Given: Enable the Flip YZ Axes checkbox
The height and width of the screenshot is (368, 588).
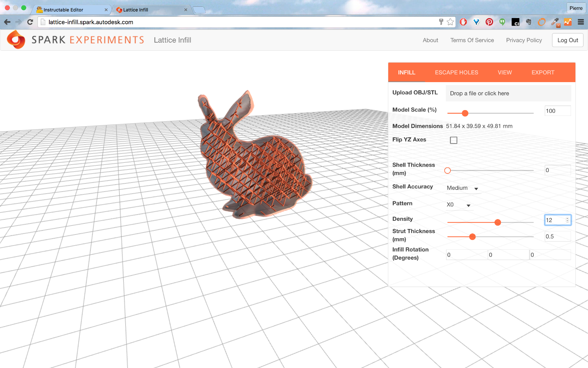Looking at the screenshot, I should (x=453, y=140).
